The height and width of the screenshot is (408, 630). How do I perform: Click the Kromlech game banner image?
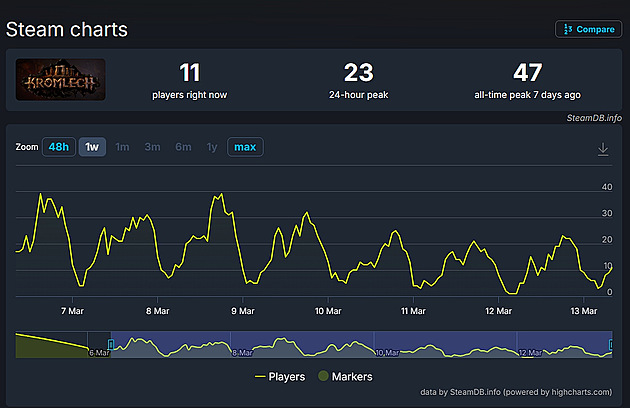60,80
